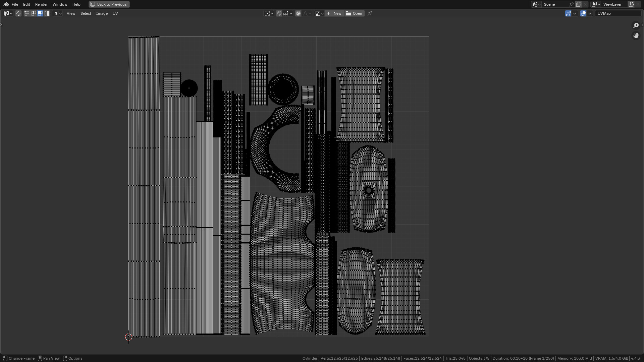Open the editor type dropdown
This screenshot has height=362, width=644.
[x=8, y=13]
